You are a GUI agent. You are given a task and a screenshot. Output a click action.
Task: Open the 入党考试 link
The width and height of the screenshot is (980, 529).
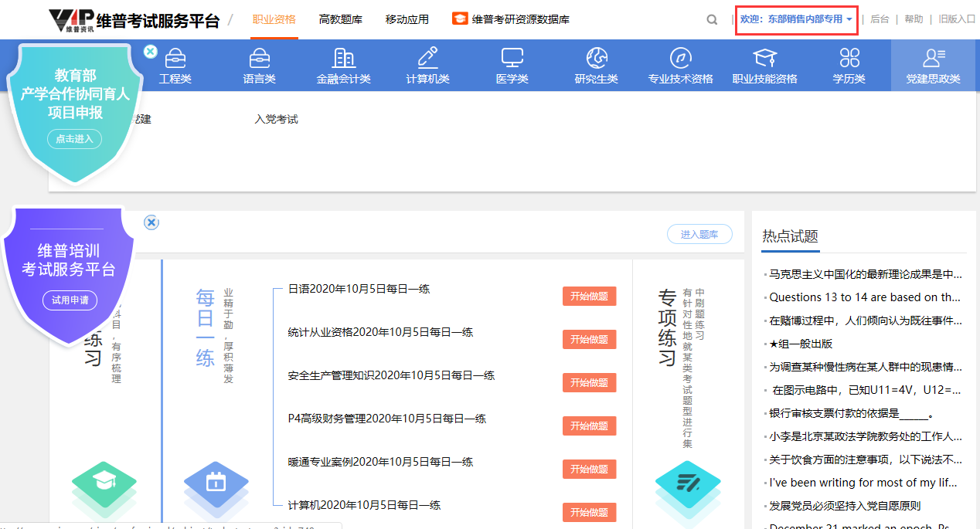(x=276, y=119)
